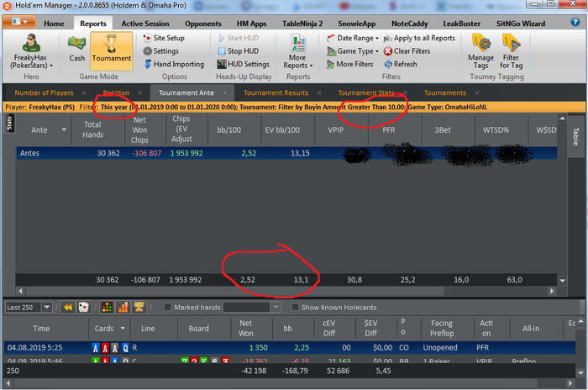Select the Antes report row
This screenshot has width=588, height=390.
[x=286, y=153]
